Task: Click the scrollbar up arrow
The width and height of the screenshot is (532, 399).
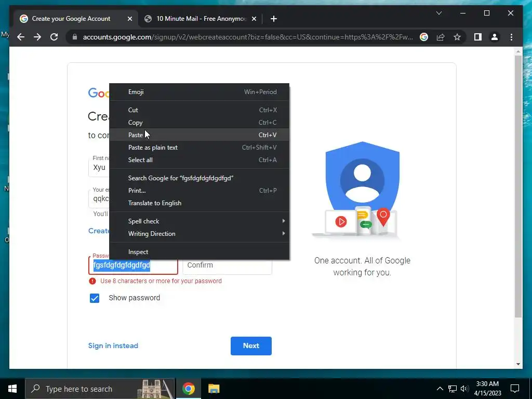Action: point(518,51)
